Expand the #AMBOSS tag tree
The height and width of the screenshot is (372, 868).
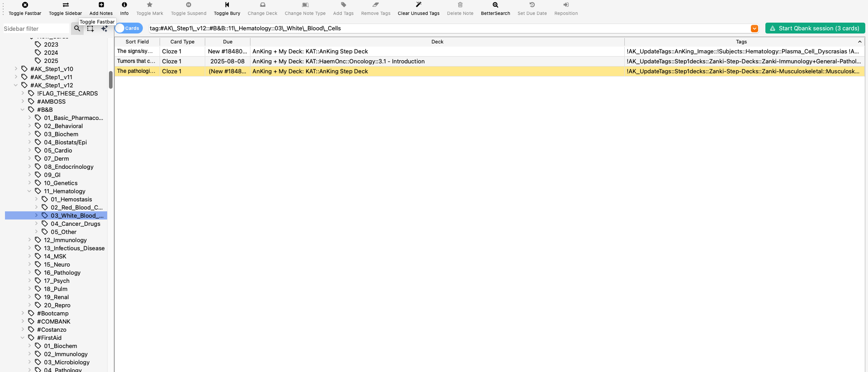pos(23,102)
